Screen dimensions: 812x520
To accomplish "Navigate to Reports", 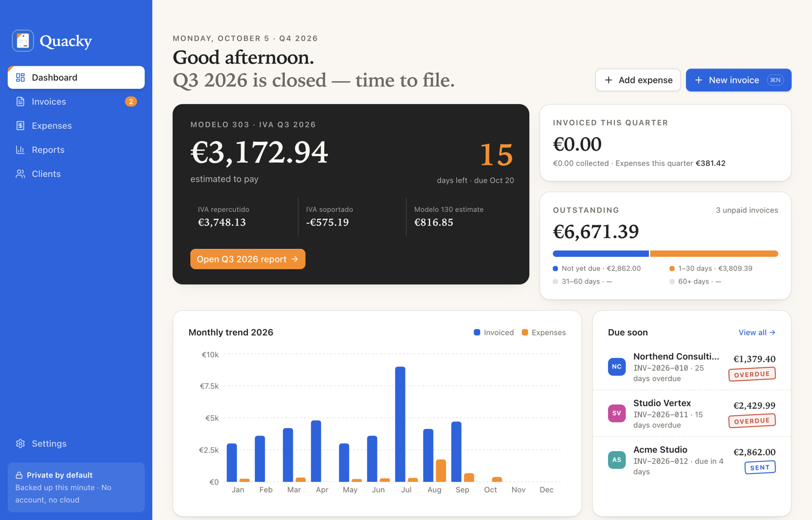I will click(x=76, y=150).
